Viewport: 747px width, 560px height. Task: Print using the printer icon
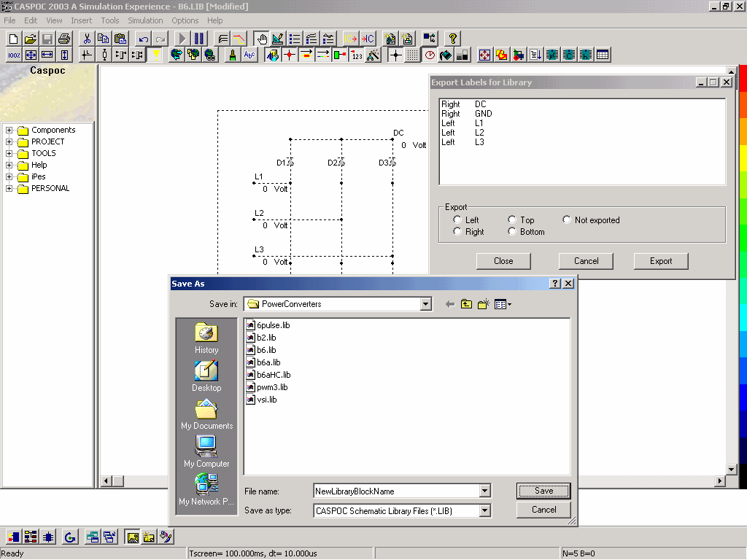(x=64, y=39)
